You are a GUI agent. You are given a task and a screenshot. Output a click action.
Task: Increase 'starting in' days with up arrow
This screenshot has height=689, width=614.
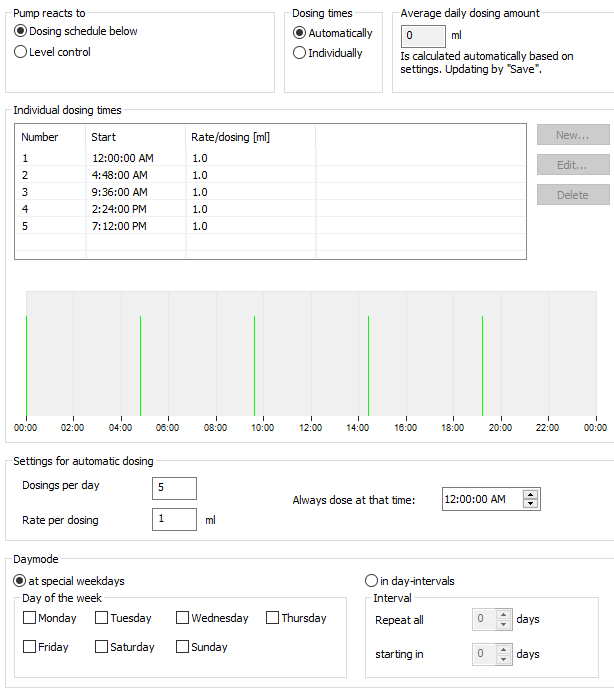tap(504, 649)
